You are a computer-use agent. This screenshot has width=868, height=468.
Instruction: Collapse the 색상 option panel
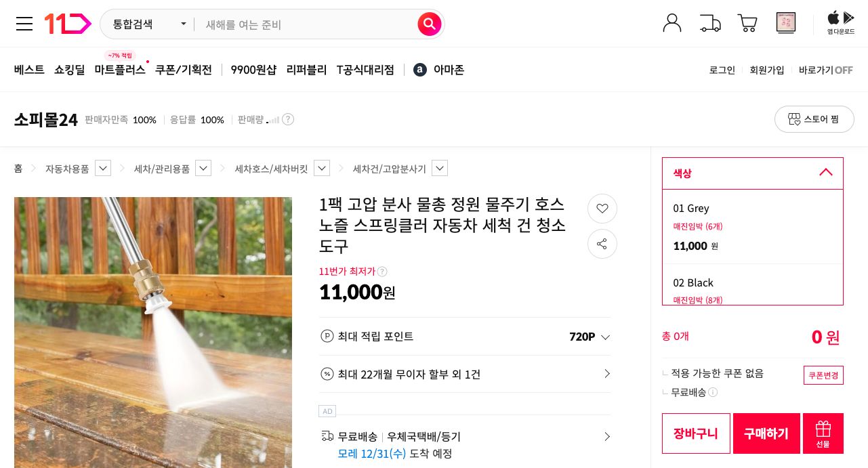(825, 173)
